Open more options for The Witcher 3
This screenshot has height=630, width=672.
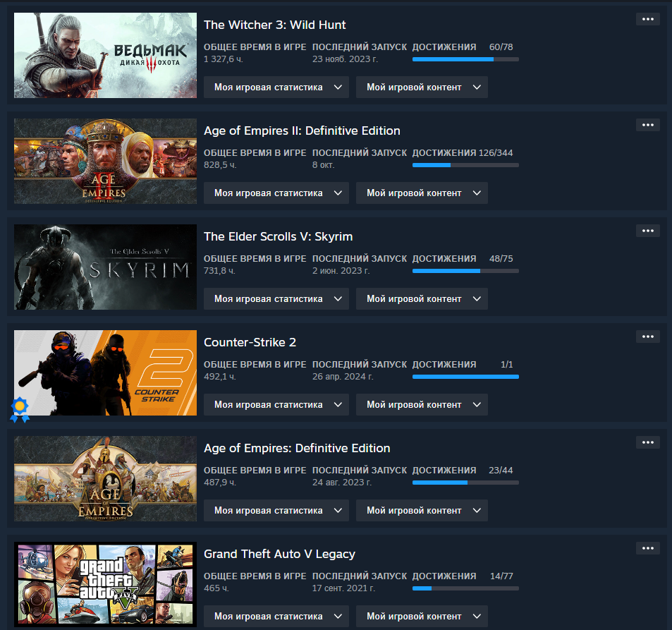(647, 19)
